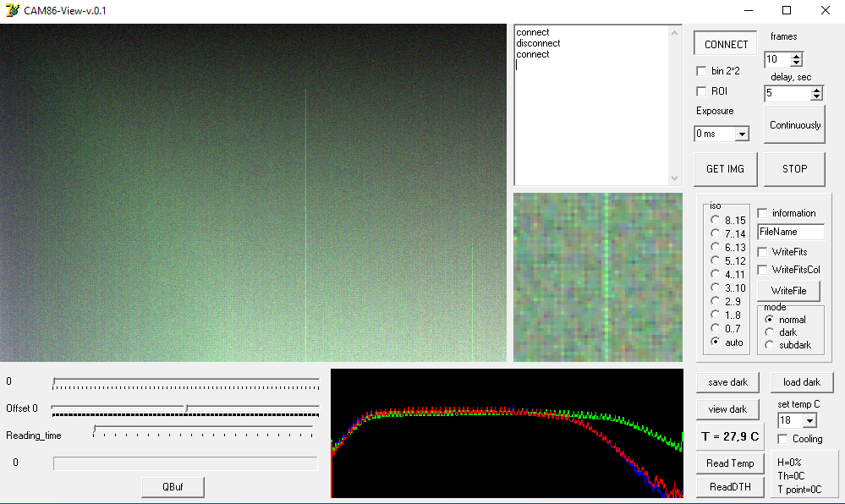Click the T = 27,9 C temperature readout

pos(730,436)
